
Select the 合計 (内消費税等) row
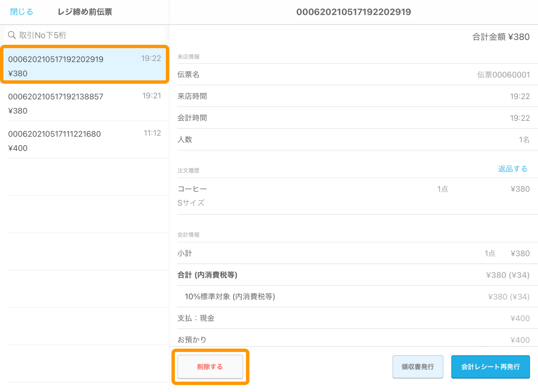[x=353, y=275]
